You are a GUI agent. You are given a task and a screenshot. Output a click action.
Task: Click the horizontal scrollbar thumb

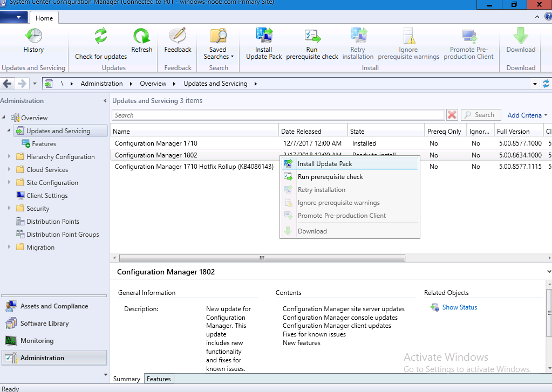tap(262, 258)
